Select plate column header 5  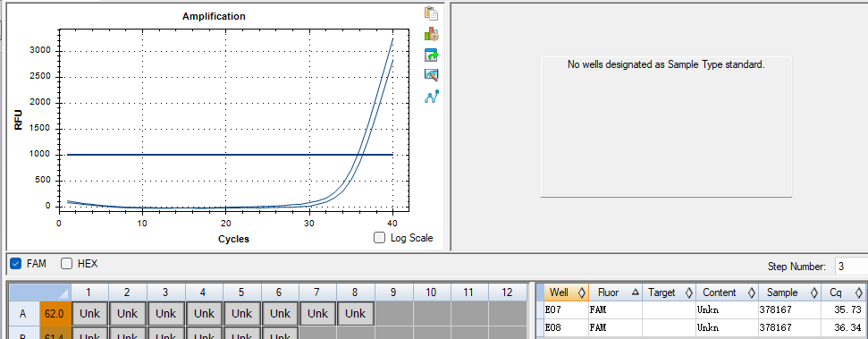tap(242, 292)
